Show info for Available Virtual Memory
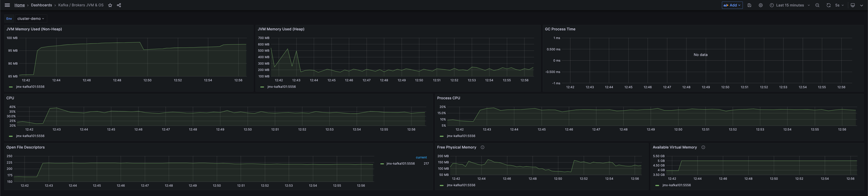This screenshot has height=196, width=868. [703, 147]
